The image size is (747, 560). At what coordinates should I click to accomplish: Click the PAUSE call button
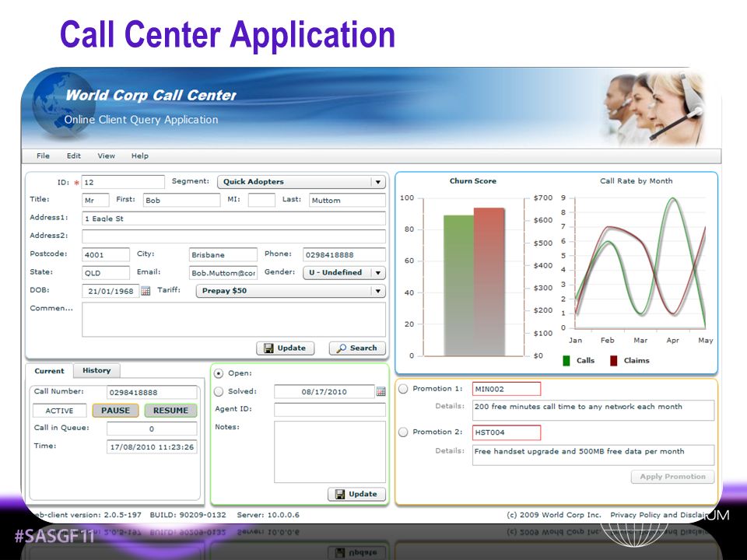(115, 411)
